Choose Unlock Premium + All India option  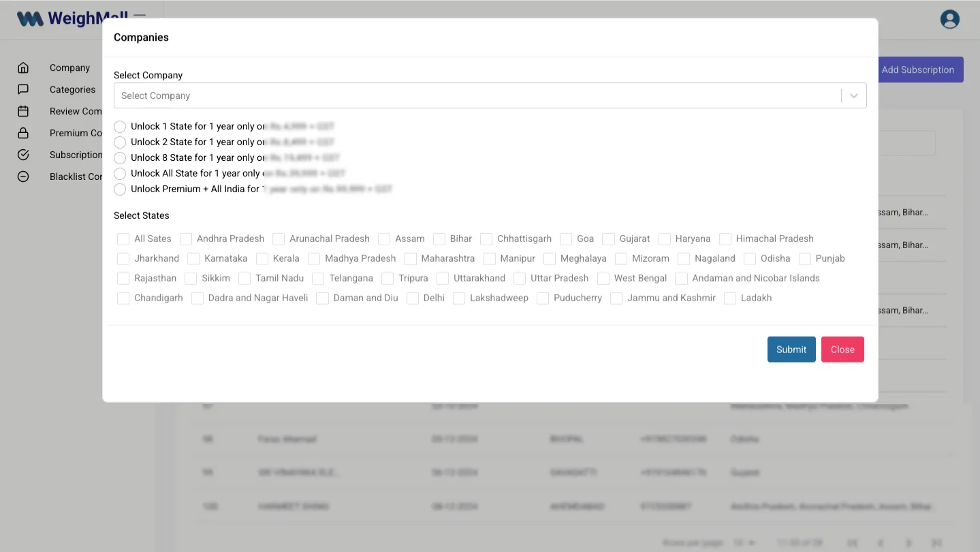click(120, 189)
